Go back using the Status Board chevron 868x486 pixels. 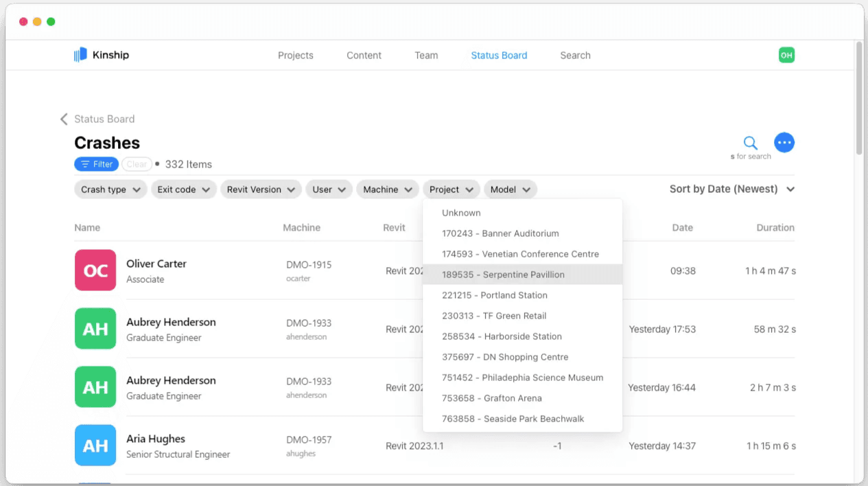(64, 119)
